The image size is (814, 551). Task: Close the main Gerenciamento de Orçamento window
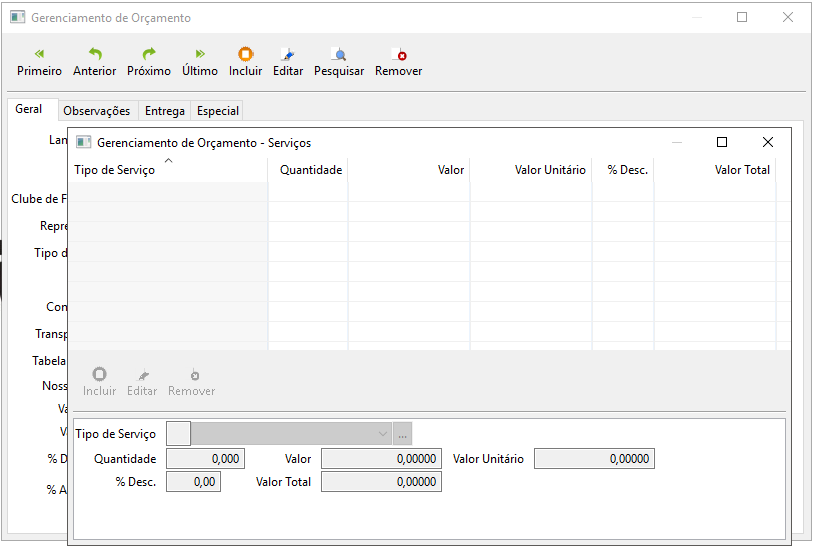point(788,17)
